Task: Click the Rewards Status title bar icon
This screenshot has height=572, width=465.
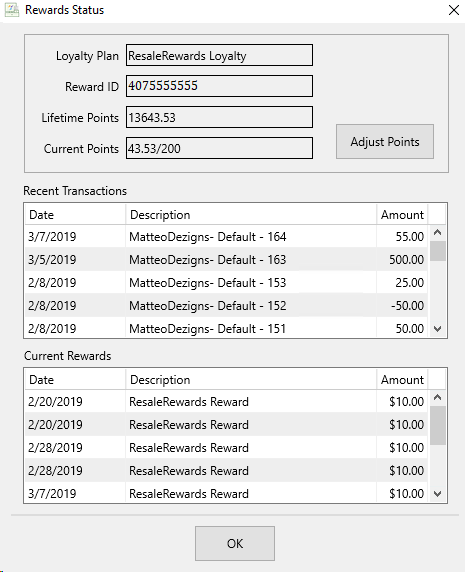Action: click(x=12, y=10)
